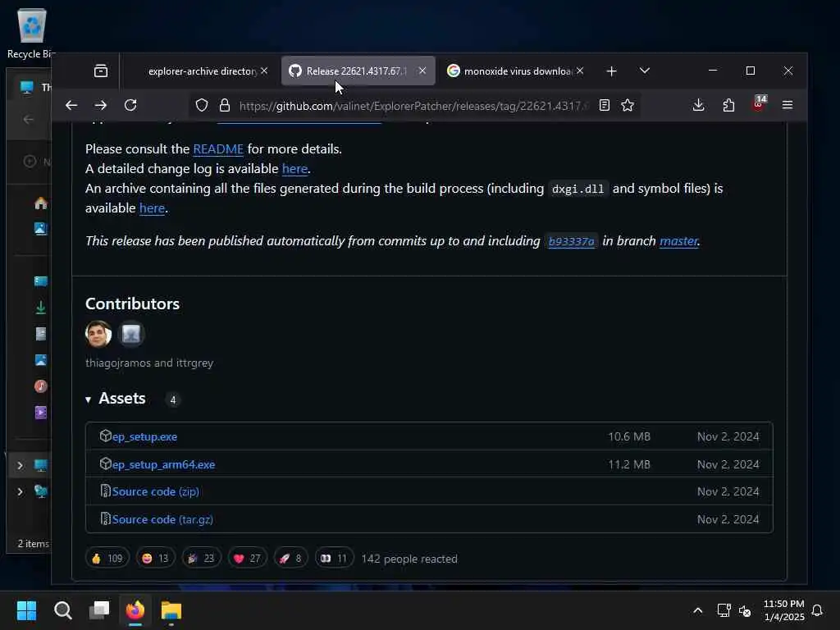Reload the current GitHub page
Image resolution: width=840 pixels, height=630 pixels.
(x=130, y=105)
